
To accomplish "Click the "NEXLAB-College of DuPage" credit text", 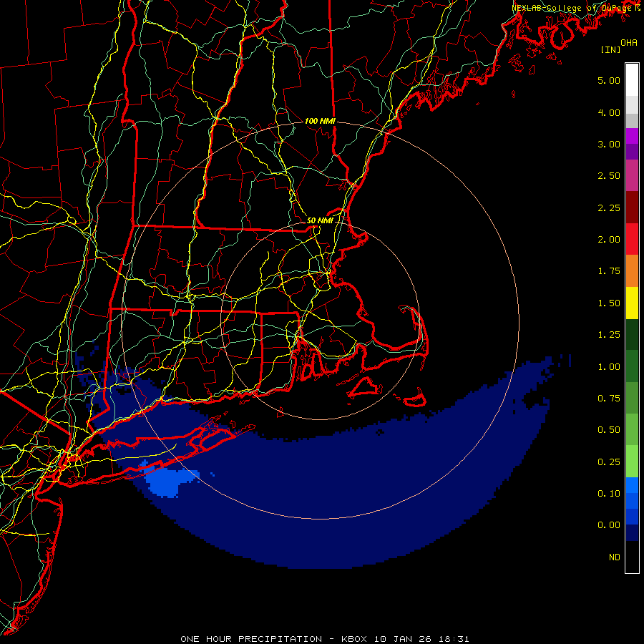I will pos(572,8).
